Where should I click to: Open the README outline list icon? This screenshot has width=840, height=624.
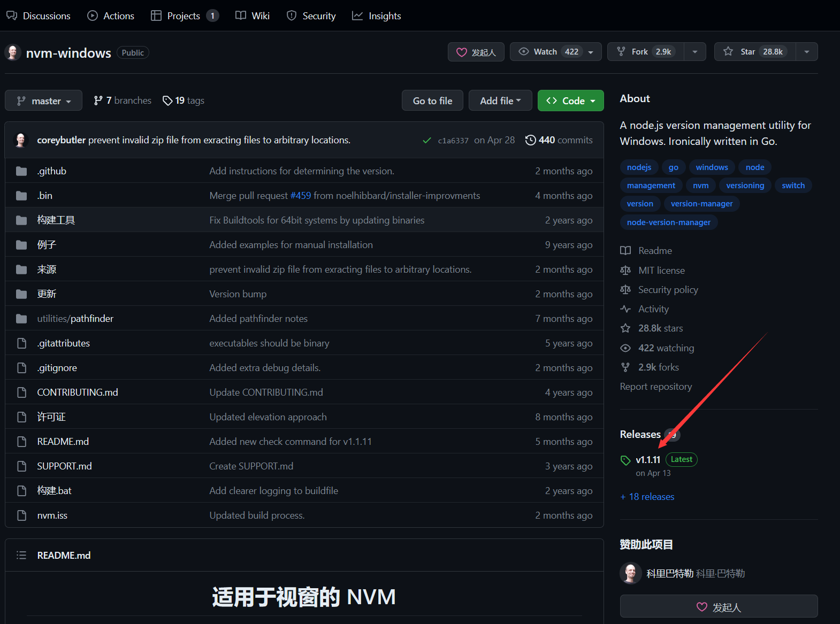(21, 555)
